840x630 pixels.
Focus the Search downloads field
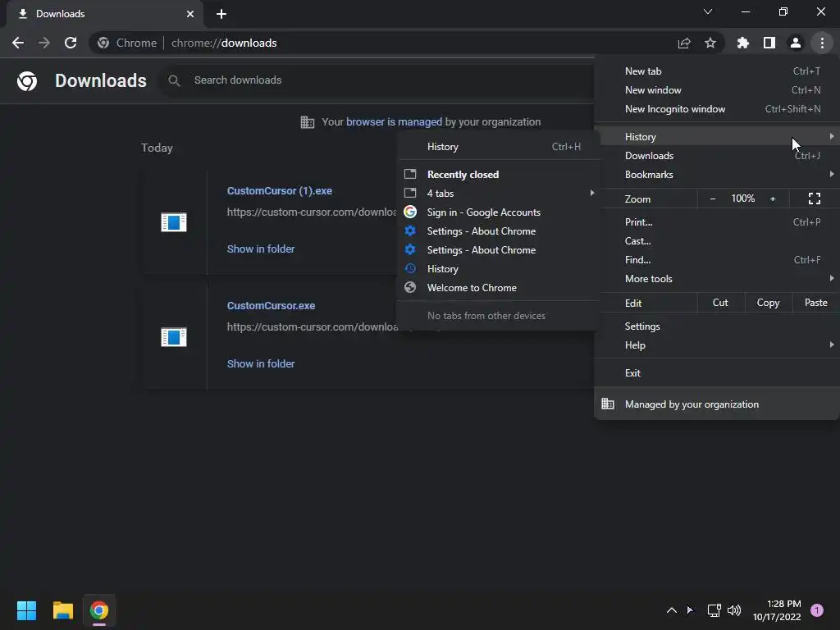[x=375, y=80]
